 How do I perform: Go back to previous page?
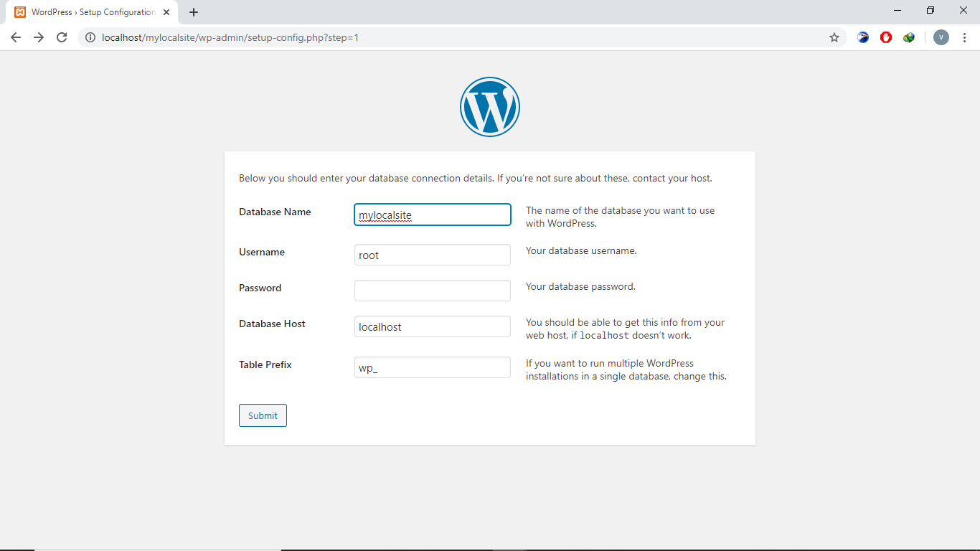click(x=16, y=37)
